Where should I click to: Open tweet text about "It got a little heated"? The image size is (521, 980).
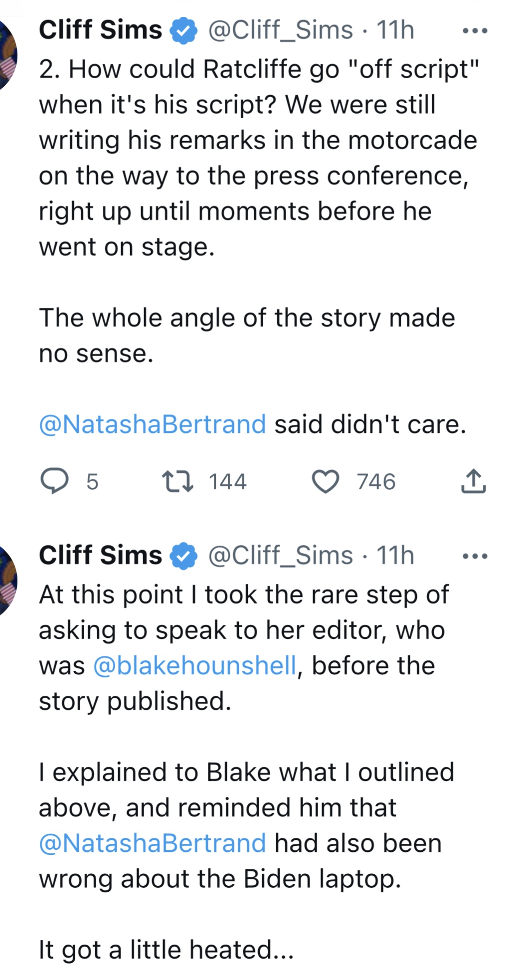pyautogui.click(x=166, y=949)
